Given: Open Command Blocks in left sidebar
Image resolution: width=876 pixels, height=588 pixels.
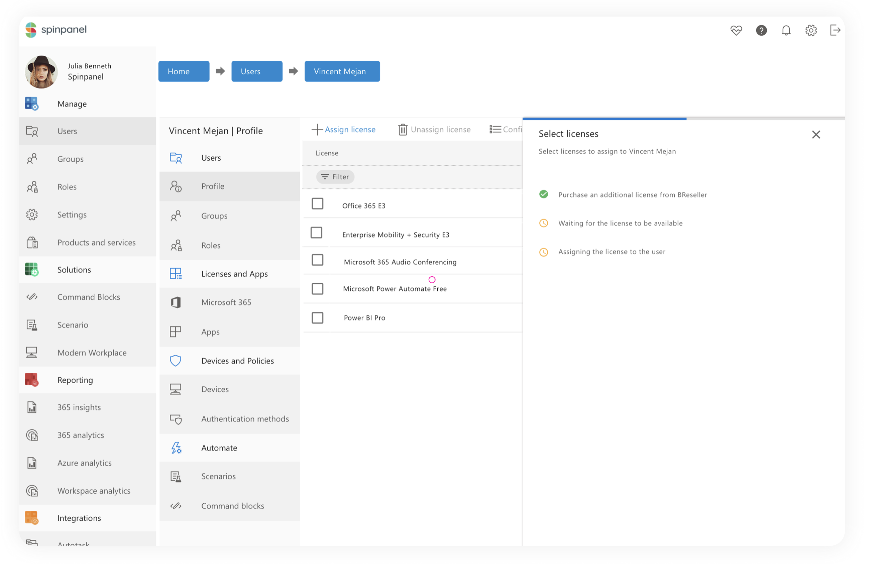Looking at the screenshot, I should tap(88, 297).
